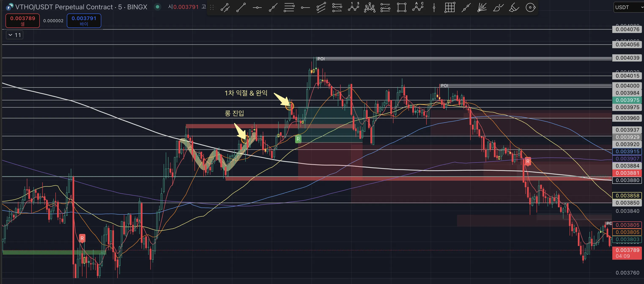Image resolution: width=644 pixels, height=284 pixels.
Task: Click the 0.003984 price axis label
Action: (627, 93)
